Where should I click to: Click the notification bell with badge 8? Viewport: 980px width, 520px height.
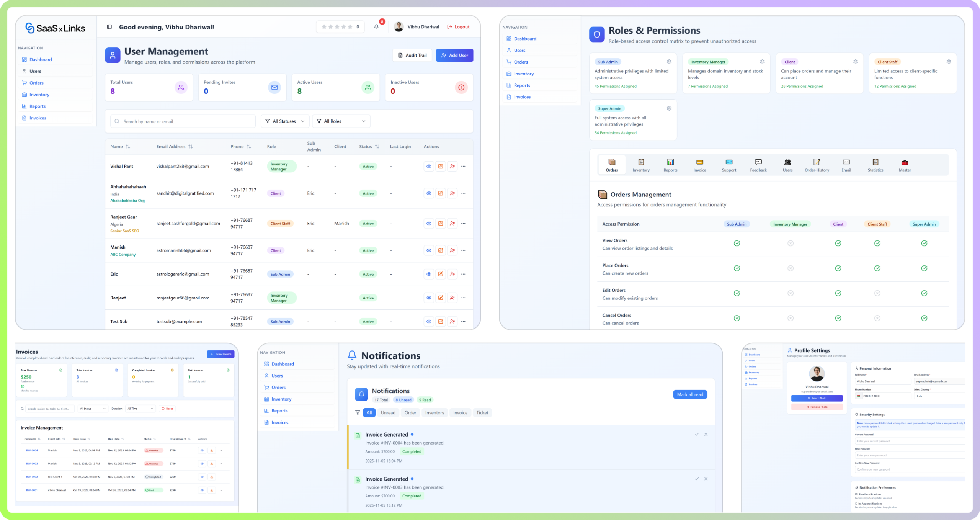[x=376, y=27]
